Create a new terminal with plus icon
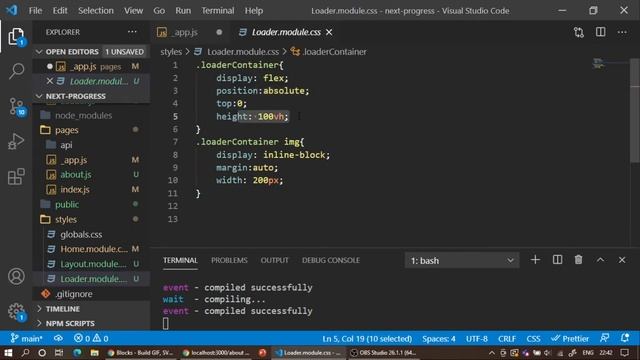 (535, 260)
